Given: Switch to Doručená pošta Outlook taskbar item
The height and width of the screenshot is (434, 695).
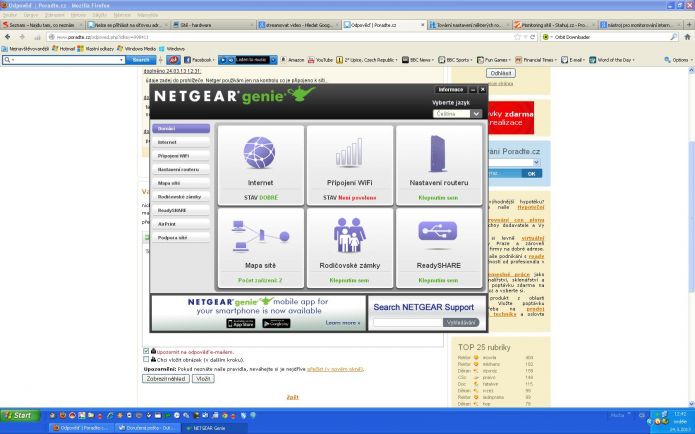Looking at the screenshot, I should pos(147,428).
